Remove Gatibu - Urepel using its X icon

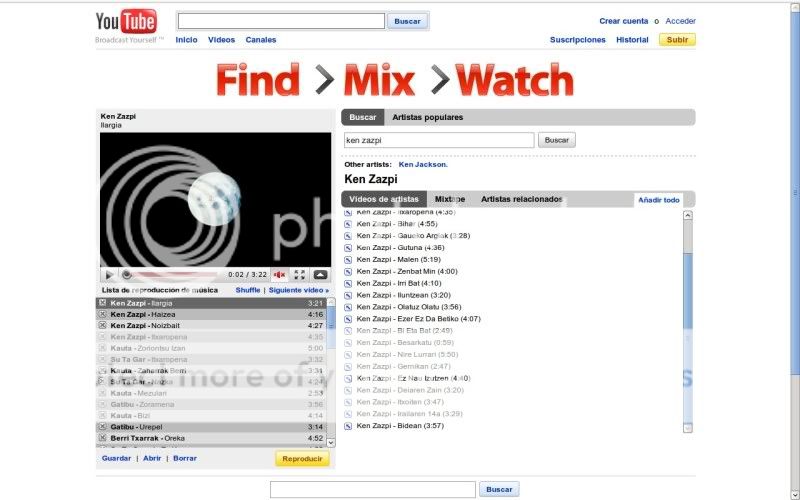(102, 426)
